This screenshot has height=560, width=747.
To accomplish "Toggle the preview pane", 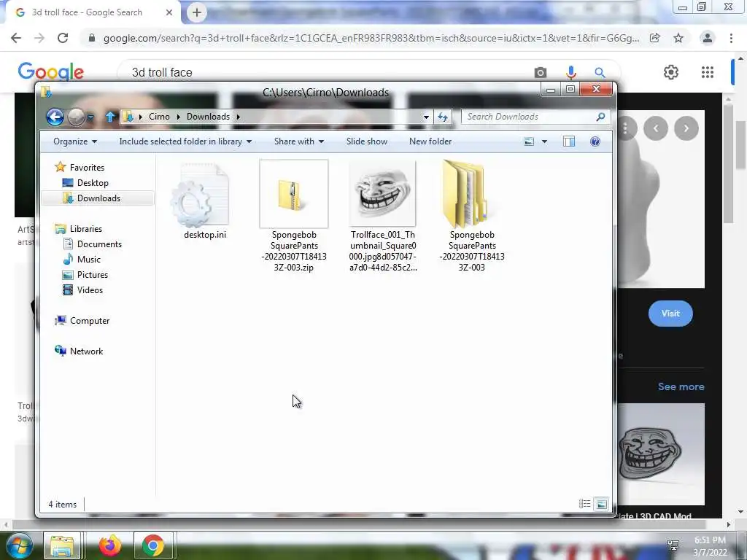I will 569,141.
